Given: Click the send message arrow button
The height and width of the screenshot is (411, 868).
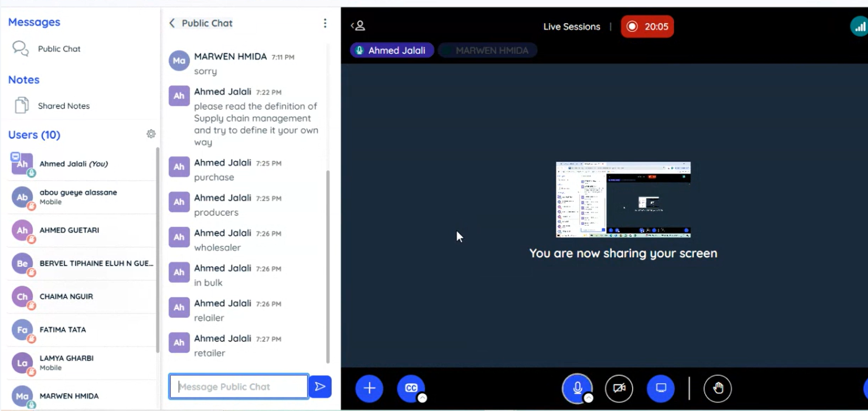Looking at the screenshot, I should pos(320,387).
